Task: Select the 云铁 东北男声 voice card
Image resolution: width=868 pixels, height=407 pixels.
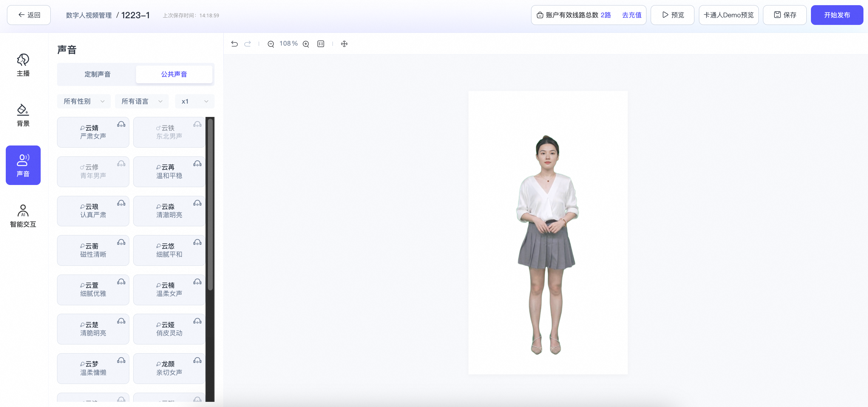Action: (x=169, y=132)
